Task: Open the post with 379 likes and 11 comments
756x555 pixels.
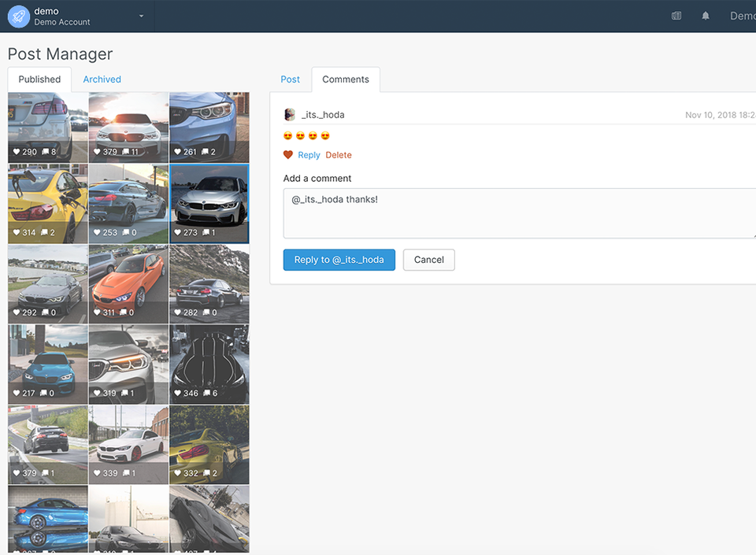Action: pyautogui.click(x=128, y=126)
